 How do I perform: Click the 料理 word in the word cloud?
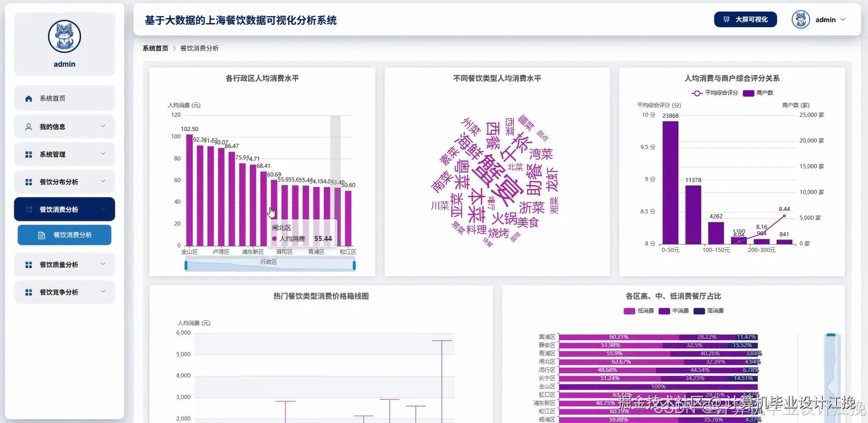pyautogui.click(x=476, y=230)
